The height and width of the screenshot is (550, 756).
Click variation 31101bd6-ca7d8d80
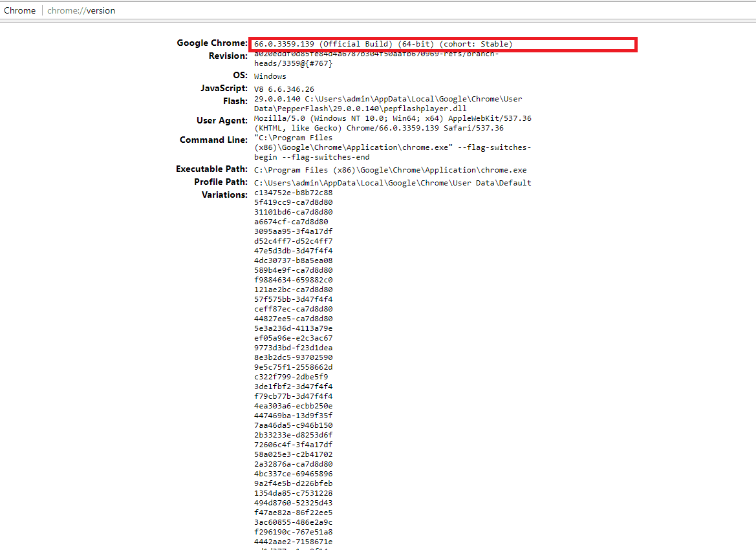click(x=293, y=212)
